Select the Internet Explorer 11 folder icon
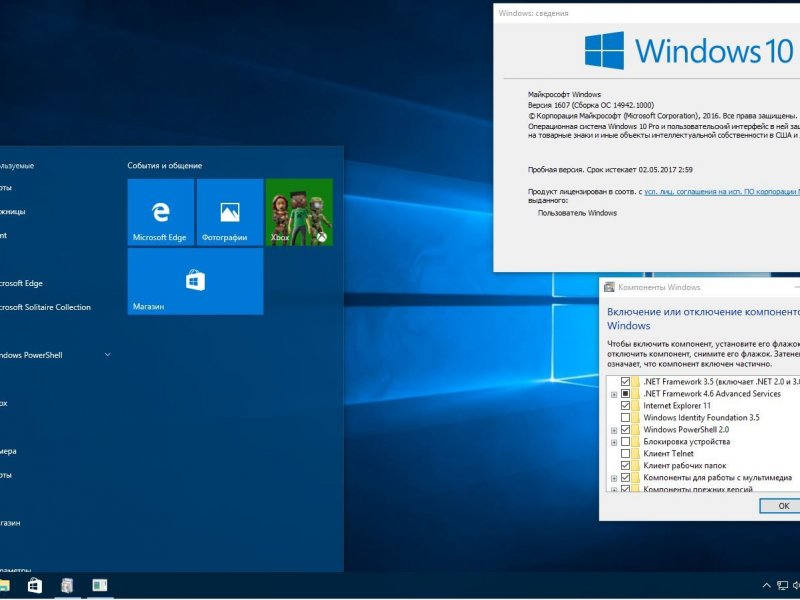800x600 pixels. click(x=636, y=406)
